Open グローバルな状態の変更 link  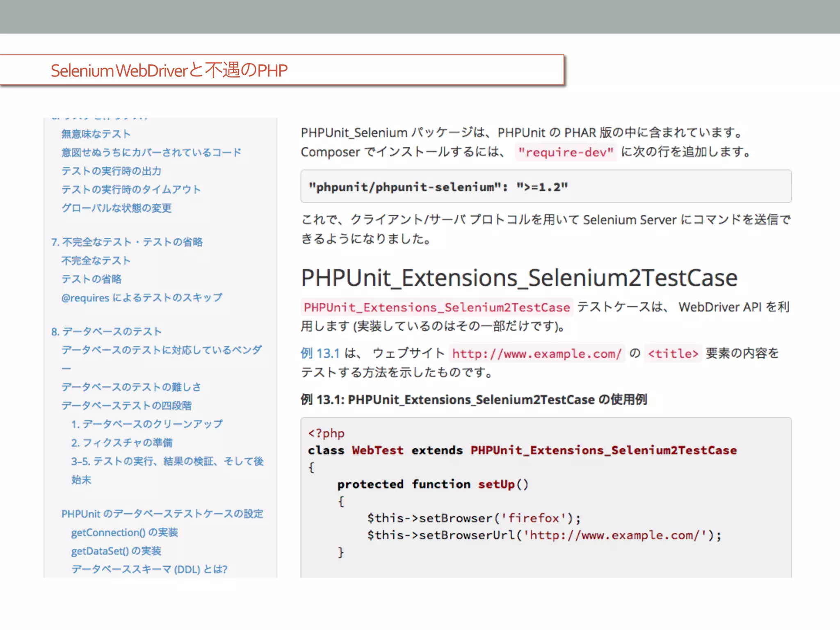(x=116, y=208)
